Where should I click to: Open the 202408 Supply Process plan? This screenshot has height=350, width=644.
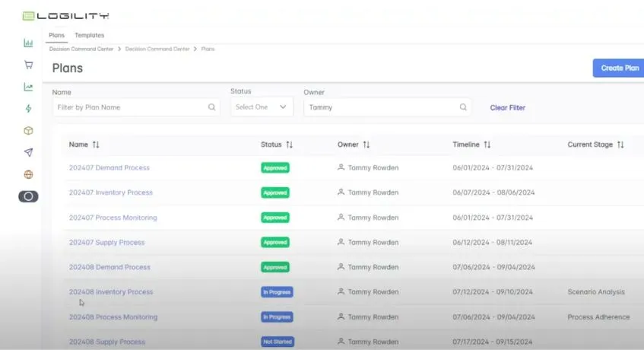click(107, 342)
